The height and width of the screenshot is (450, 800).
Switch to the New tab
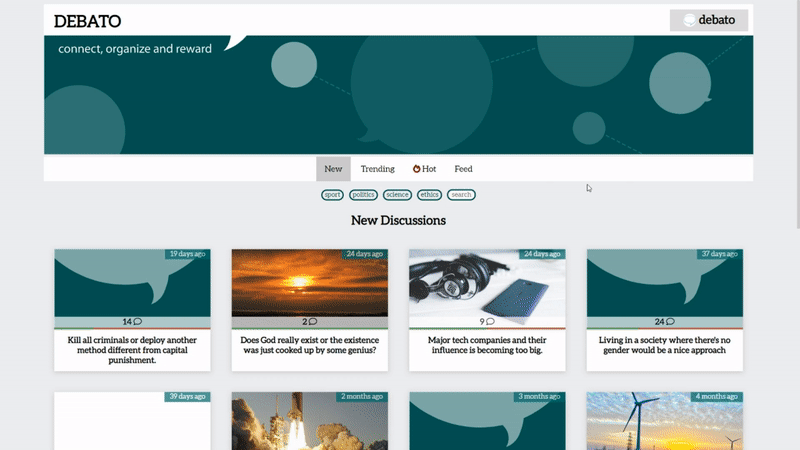point(333,169)
